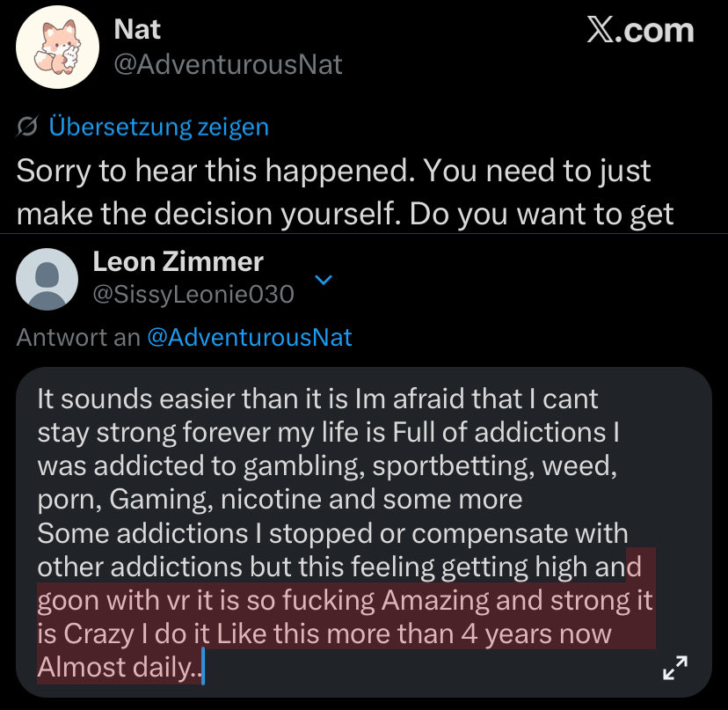Viewport: 728px width, 710px height.
Task: Open the @SissyLeonie030 handle
Action: (193, 294)
